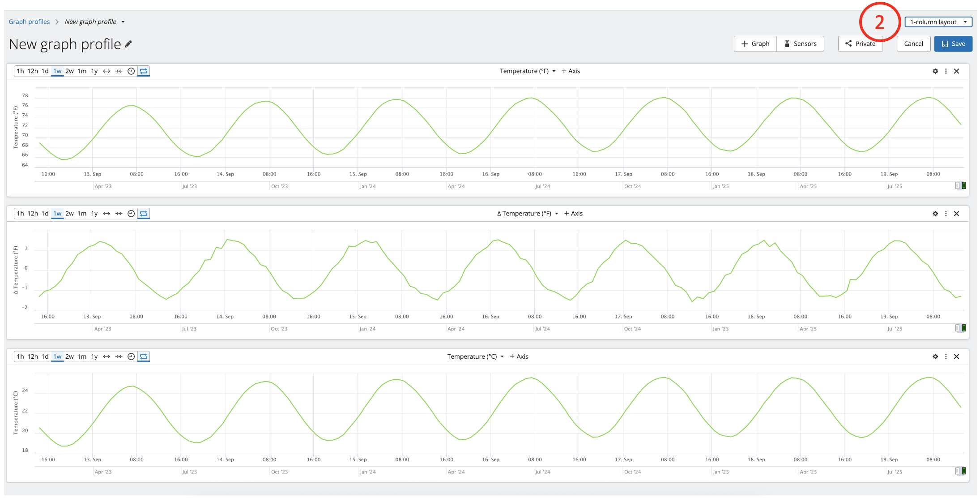Open settings gear of Temperature (°F) graph
Viewport: 980px width, 498px height.
[935, 71]
